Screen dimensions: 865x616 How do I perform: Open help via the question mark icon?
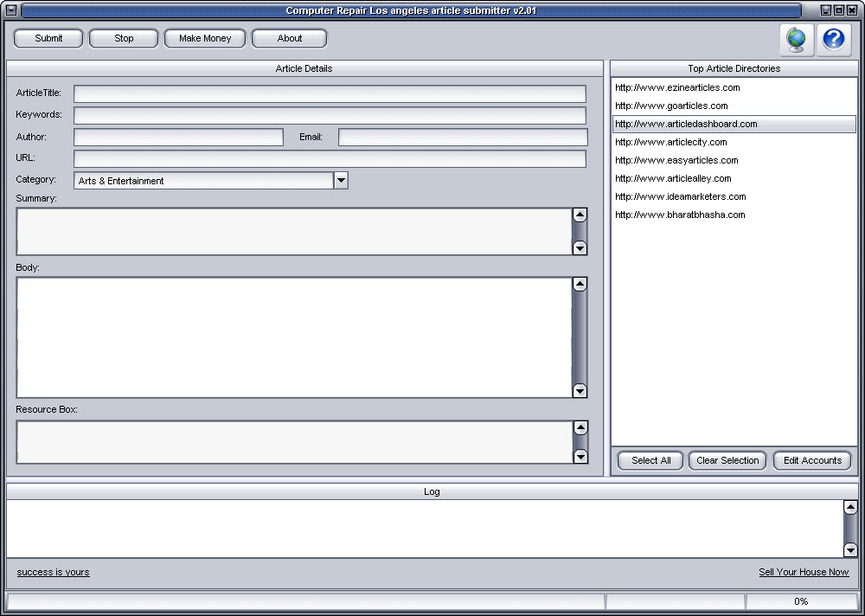[834, 40]
